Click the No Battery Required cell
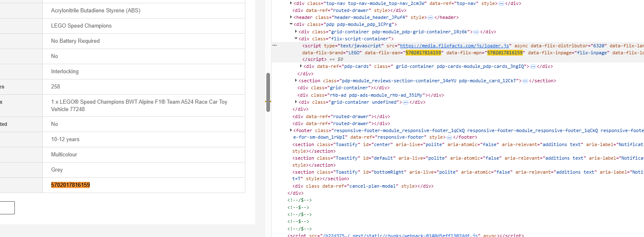The height and width of the screenshot is (237, 644). click(x=144, y=41)
